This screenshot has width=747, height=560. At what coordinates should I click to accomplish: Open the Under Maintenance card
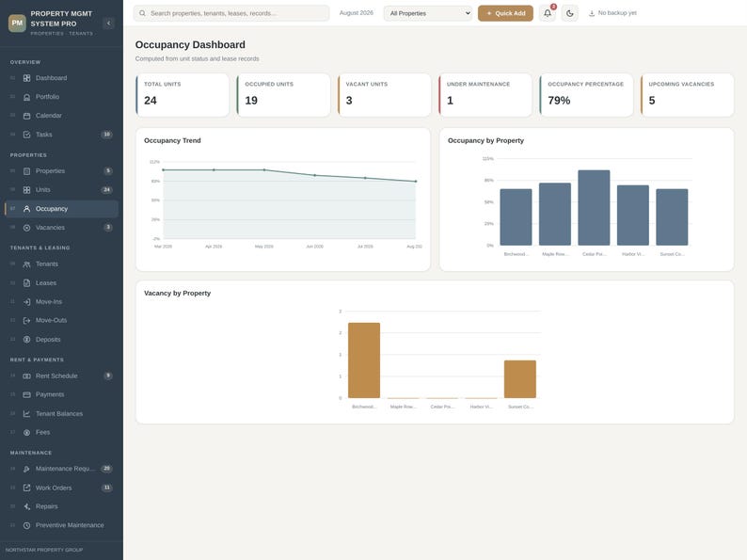[485, 95]
